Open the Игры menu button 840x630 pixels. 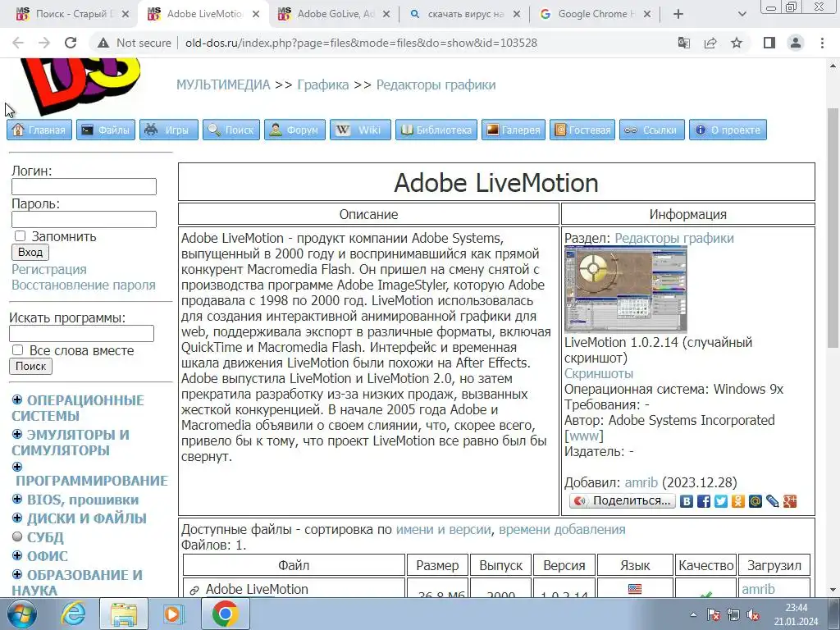169,130
